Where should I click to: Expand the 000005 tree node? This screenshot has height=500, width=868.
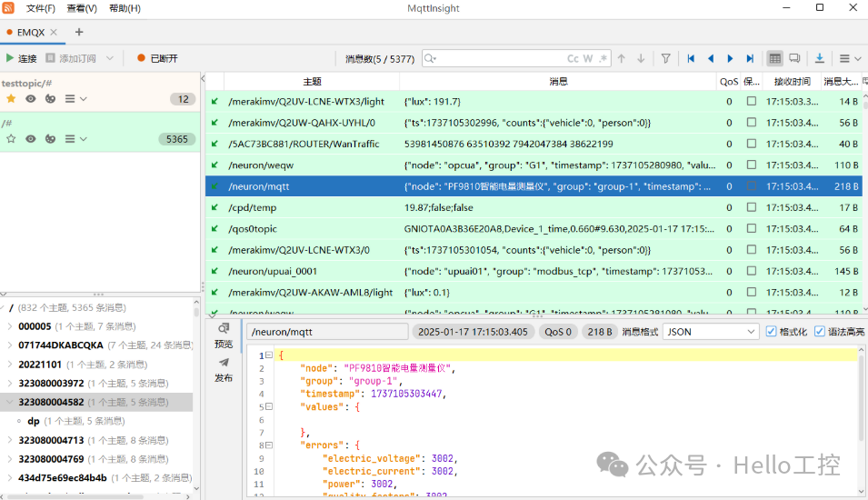point(9,326)
